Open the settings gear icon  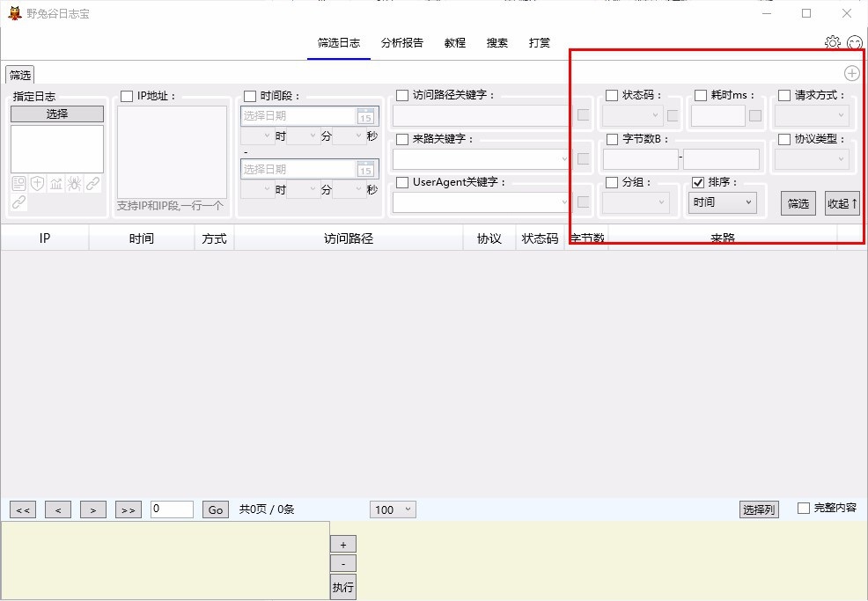(833, 42)
